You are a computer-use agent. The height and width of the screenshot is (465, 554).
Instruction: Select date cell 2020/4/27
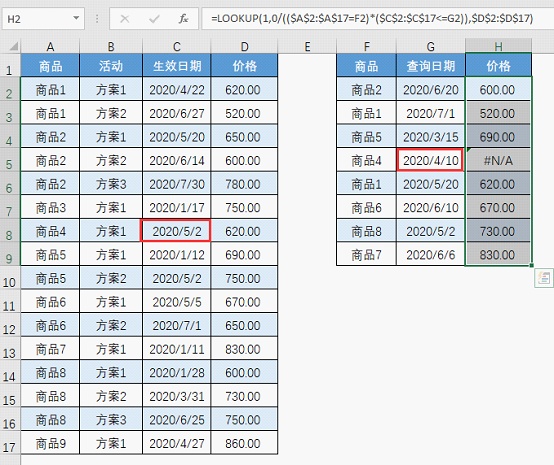coord(177,443)
